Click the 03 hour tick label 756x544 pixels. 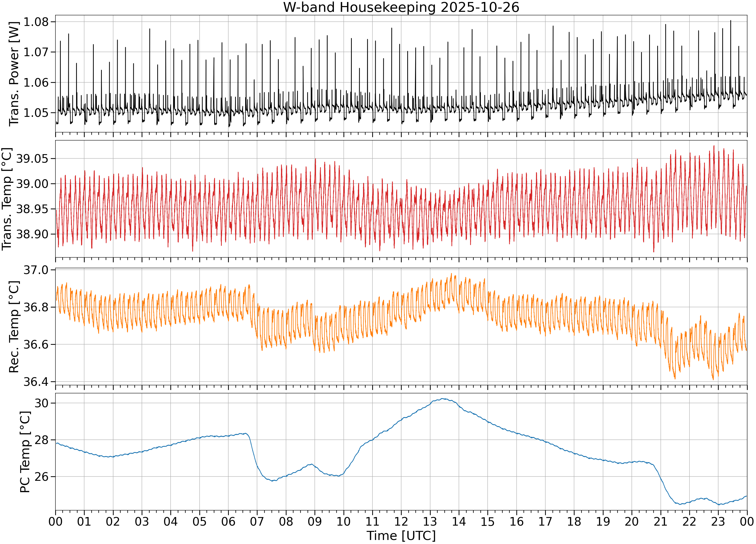click(142, 522)
